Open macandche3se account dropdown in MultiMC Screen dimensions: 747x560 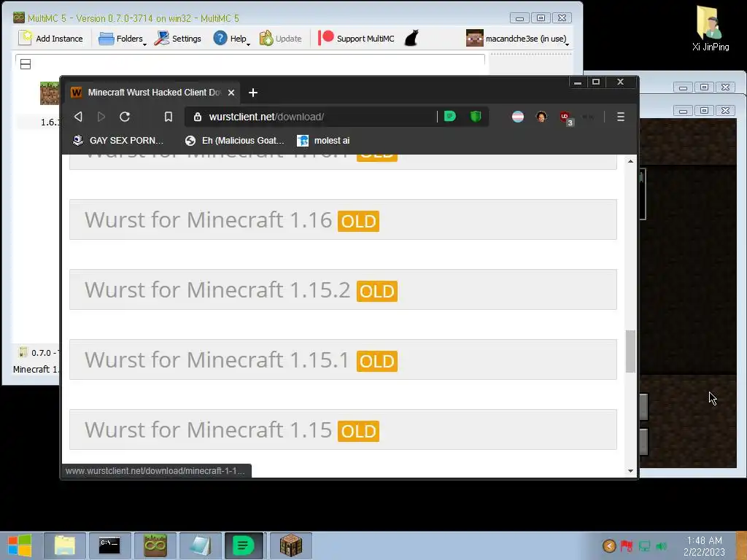click(517, 39)
